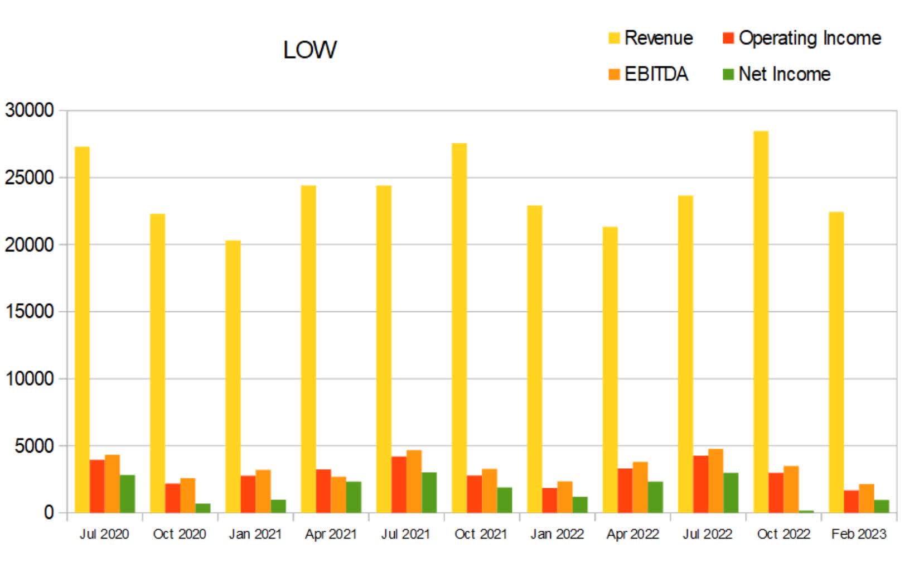Click the 'Oct 2021' x-axis label

(481, 534)
